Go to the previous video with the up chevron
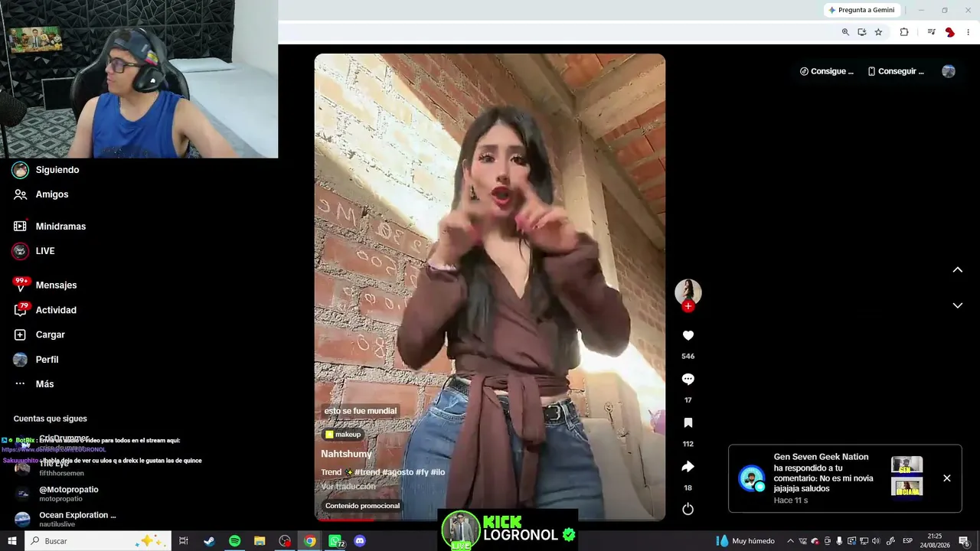This screenshot has height=551, width=980. (957, 269)
